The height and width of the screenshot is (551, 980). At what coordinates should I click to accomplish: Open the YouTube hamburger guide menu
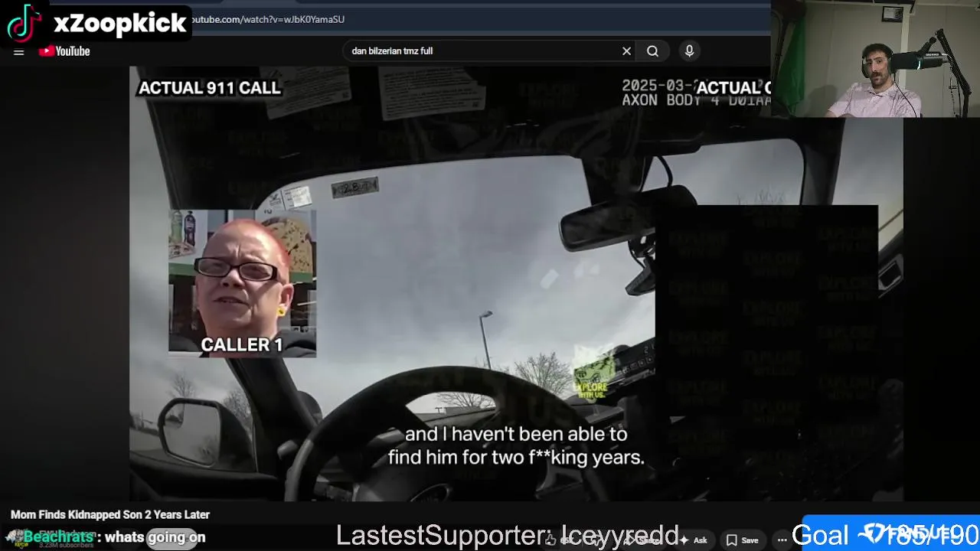tap(19, 51)
